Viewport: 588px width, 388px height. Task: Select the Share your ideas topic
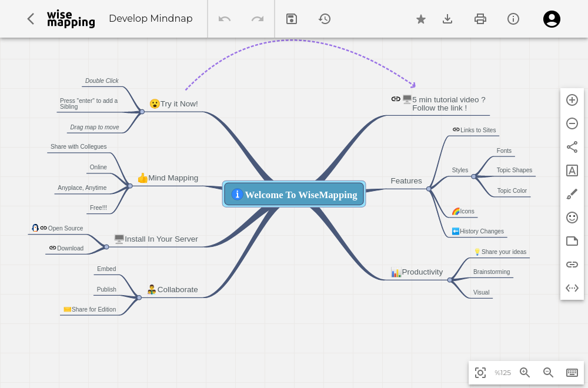(504, 252)
